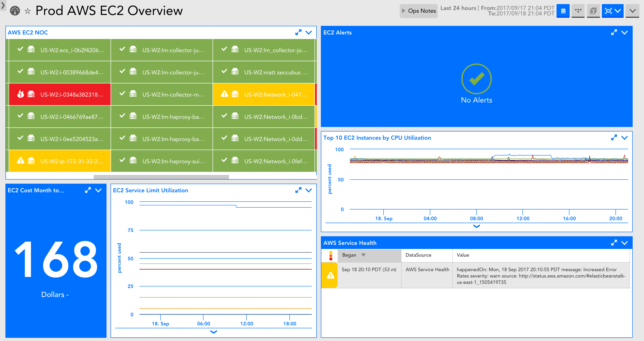Expand the Ops Notes section
This screenshot has width=644, height=341.
(x=419, y=11)
